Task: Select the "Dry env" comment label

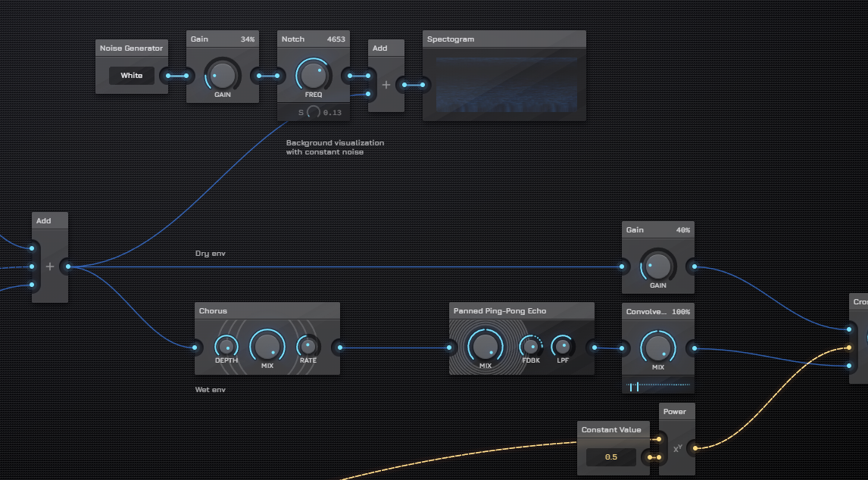Action: pyautogui.click(x=211, y=254)
